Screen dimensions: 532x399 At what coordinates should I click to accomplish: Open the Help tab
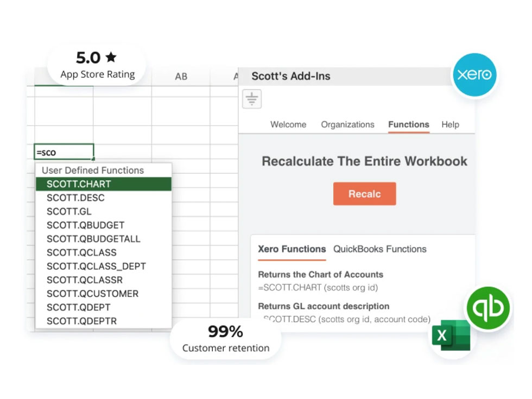[450, 124]
